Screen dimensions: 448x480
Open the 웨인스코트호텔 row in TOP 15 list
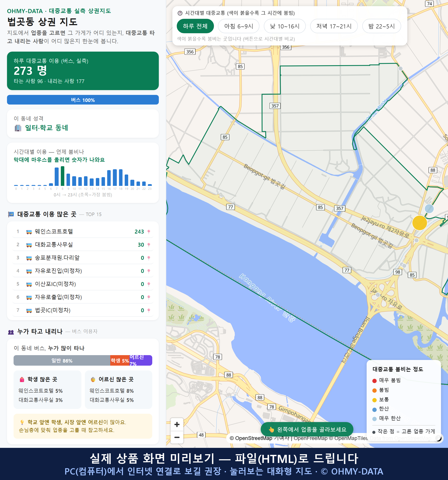(83, 232)
